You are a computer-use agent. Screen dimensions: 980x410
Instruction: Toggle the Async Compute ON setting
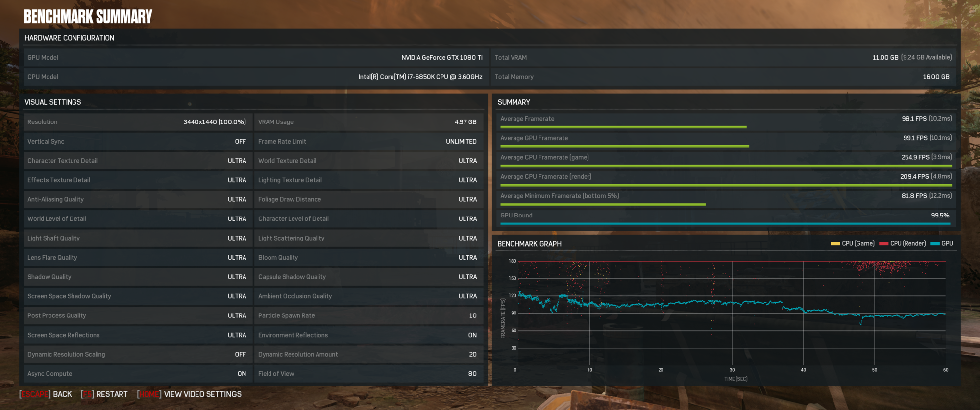coord(242,374)
